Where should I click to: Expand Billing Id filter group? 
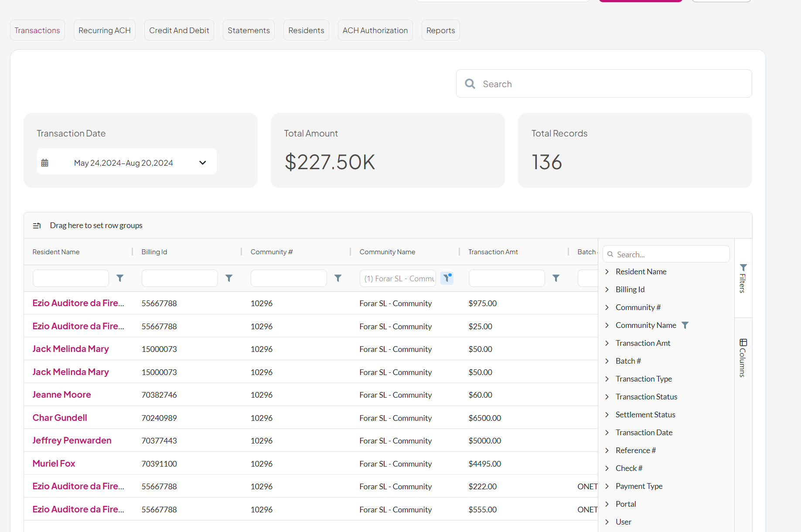pyautogui.click(x=607, y=290)
